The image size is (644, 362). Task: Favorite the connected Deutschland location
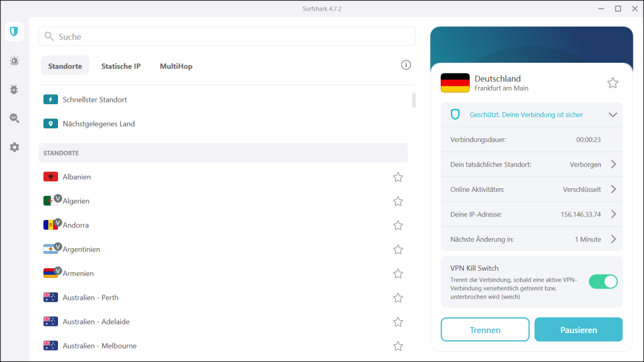pos(613,83)
